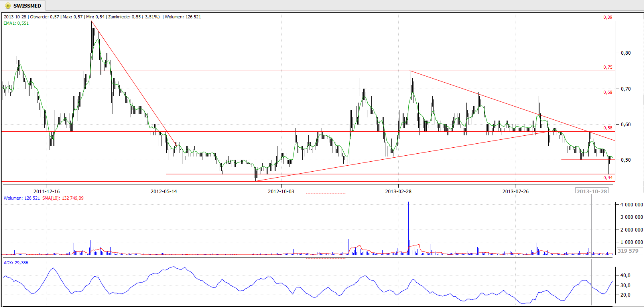Screen dimensions: 644x307
Task: Click the 0,80 price axis label
Action: click(626, 53)
